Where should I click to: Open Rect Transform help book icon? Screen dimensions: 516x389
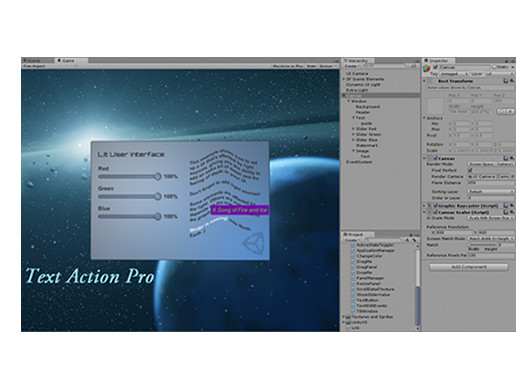pos(506,81)
